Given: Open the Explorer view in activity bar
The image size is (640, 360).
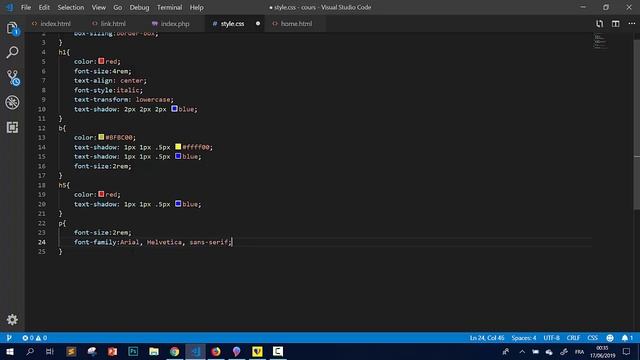Looking at the screenshot, I should [12, 28].
